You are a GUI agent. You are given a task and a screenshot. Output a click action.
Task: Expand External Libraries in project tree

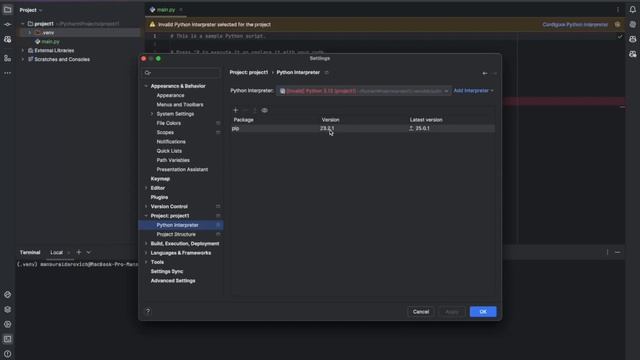[x=23, y=50]
